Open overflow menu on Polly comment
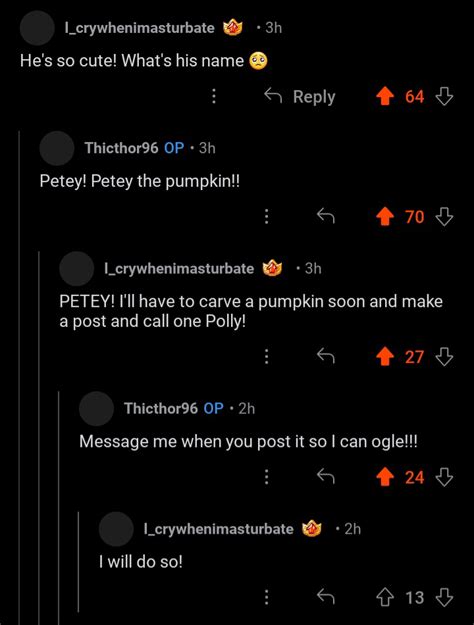 tap(266, 357)
